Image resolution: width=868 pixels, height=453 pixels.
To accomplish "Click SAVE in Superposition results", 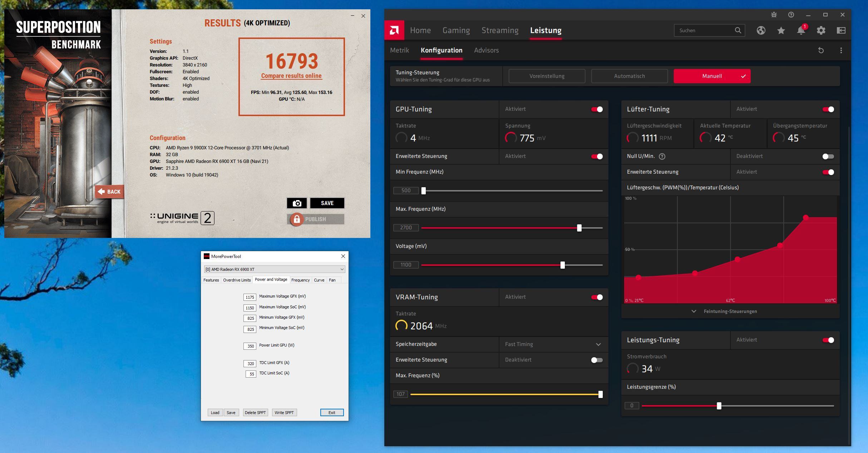I will coord(327,203).
